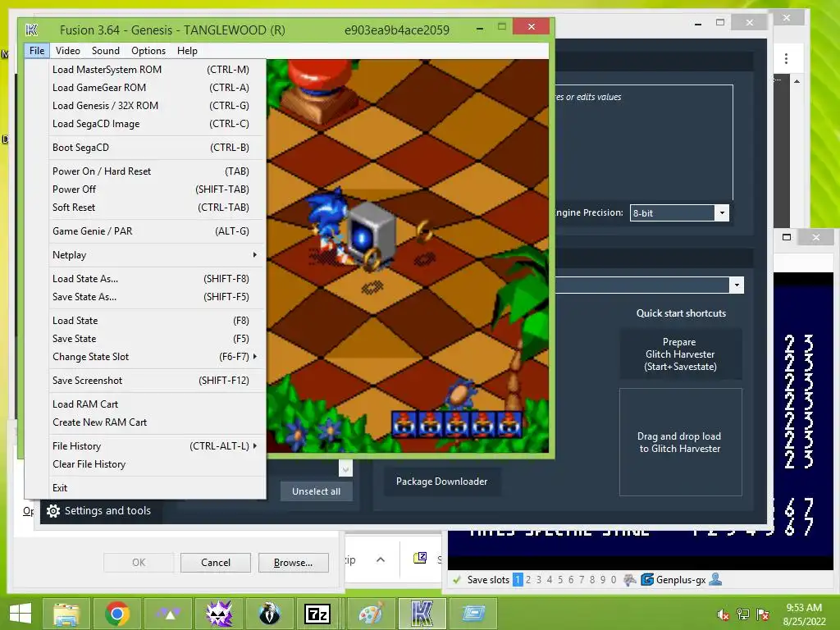Screen dimensions: 840x630
Task: Open File Explorer from the taskbar
Action: [x=66, y=614]
